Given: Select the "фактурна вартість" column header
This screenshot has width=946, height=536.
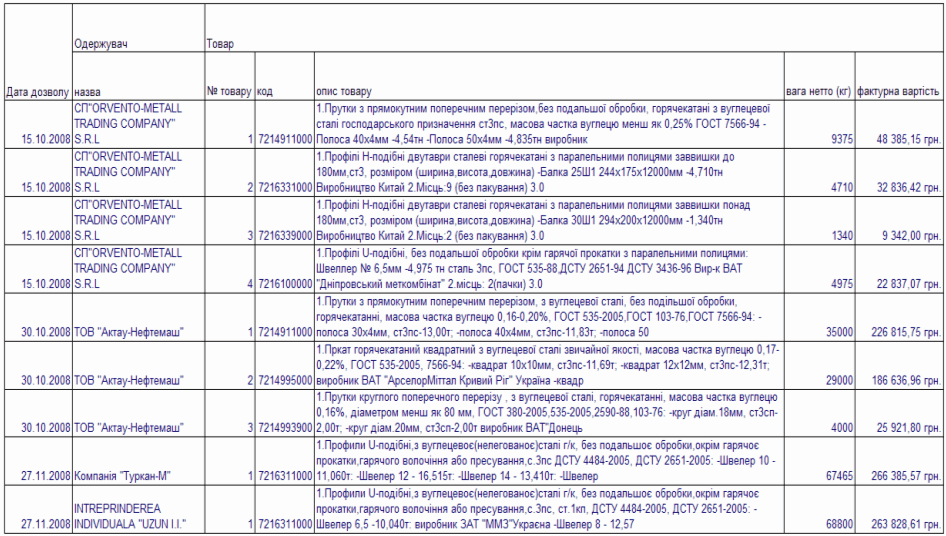Looking at the screenshot, I should click(x=898, y=91).
